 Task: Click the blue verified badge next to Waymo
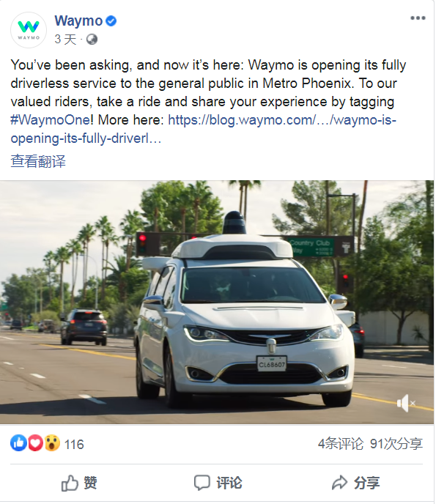(111, 21)
